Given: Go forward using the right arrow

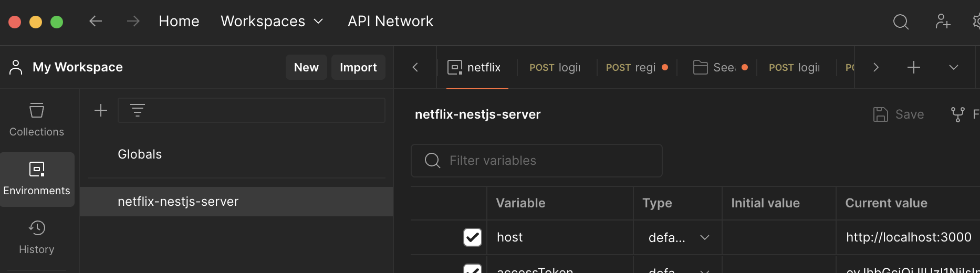Looking at the screenshot, I should (133, 21).
